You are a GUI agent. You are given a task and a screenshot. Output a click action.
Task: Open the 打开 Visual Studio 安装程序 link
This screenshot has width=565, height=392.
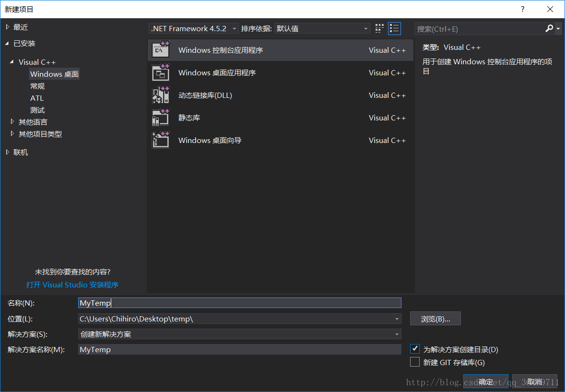pos(72,285)
